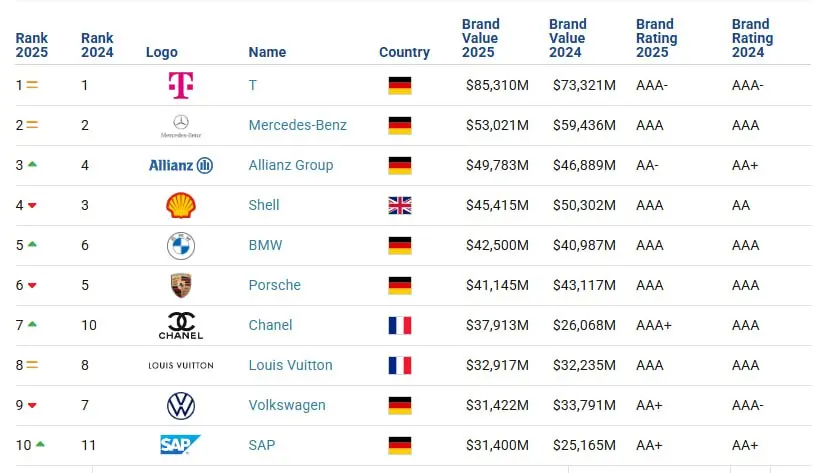
Task: Open the Allianz Group name link
Action: point(290,165)
